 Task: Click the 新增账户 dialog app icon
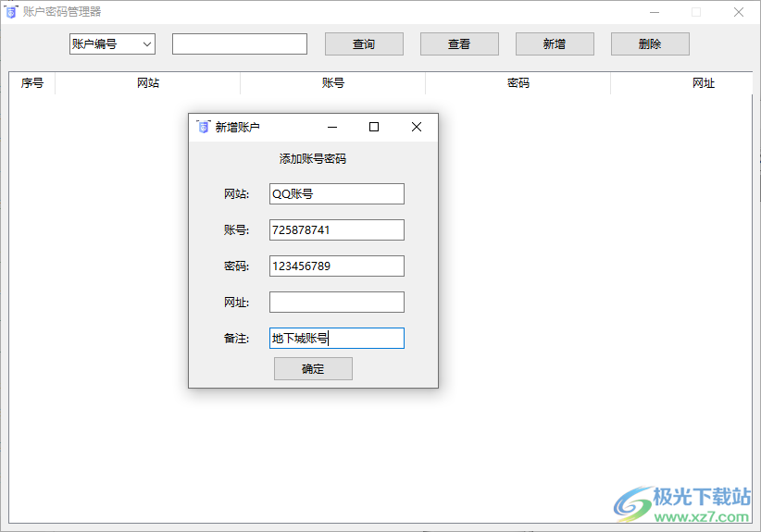point(204,127)
